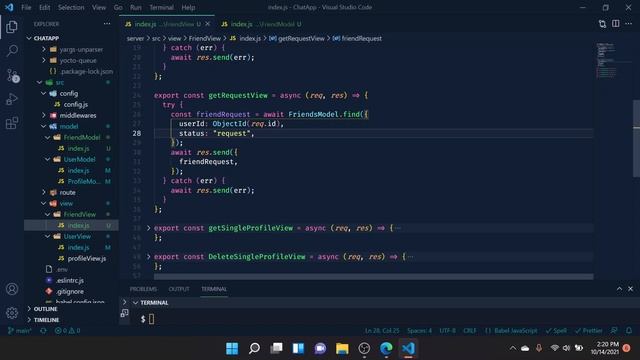640x360 pixels.
Task: Open the Search view in activity bar
Action: 12,51
